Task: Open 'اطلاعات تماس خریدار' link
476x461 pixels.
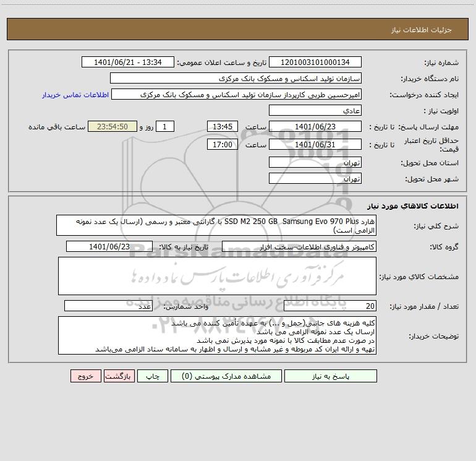Action: 75,95
